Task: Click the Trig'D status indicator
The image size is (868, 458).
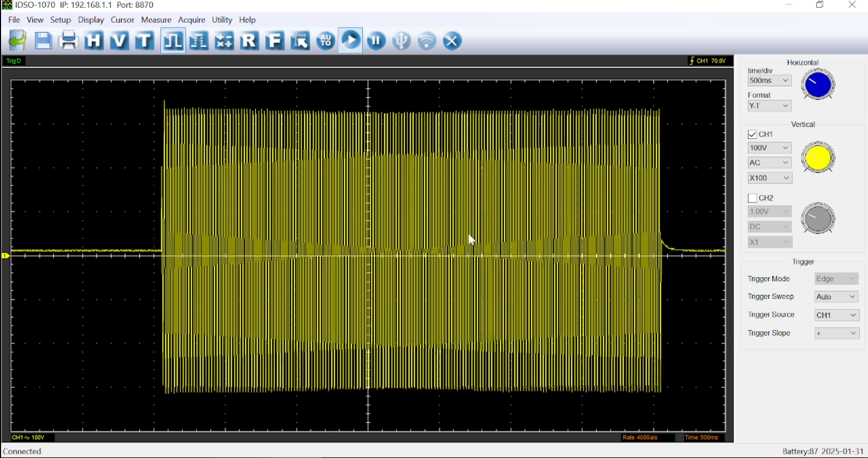Action: (14, 61)
